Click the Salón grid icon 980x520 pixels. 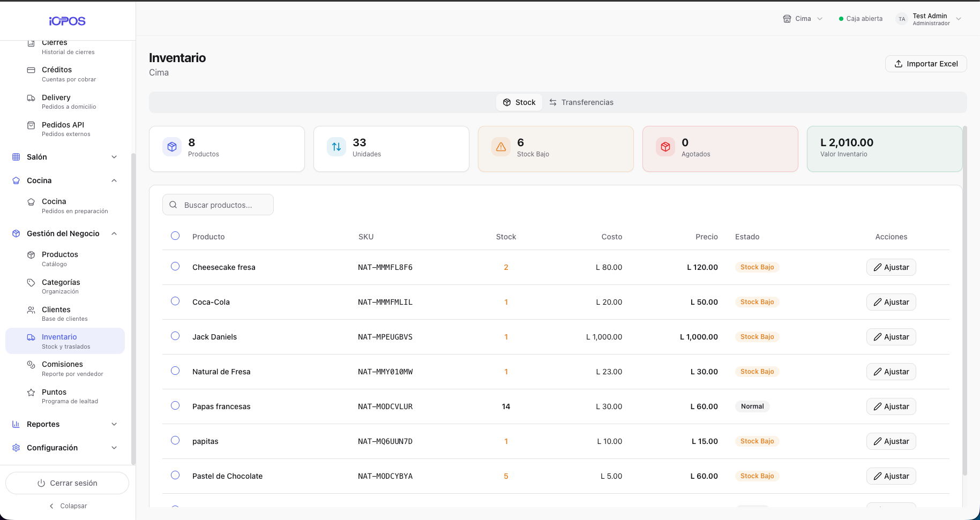tap(16, 157)
